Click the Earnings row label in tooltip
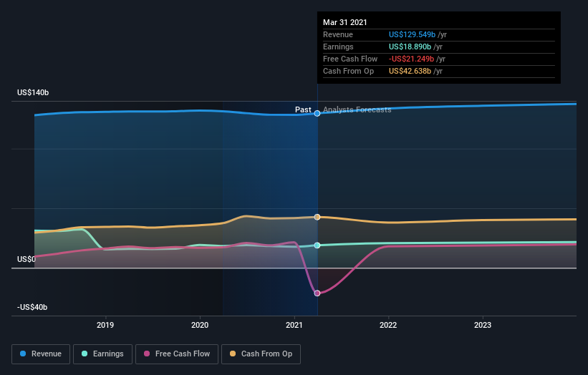588x375 pixels. tap(338, 47)
